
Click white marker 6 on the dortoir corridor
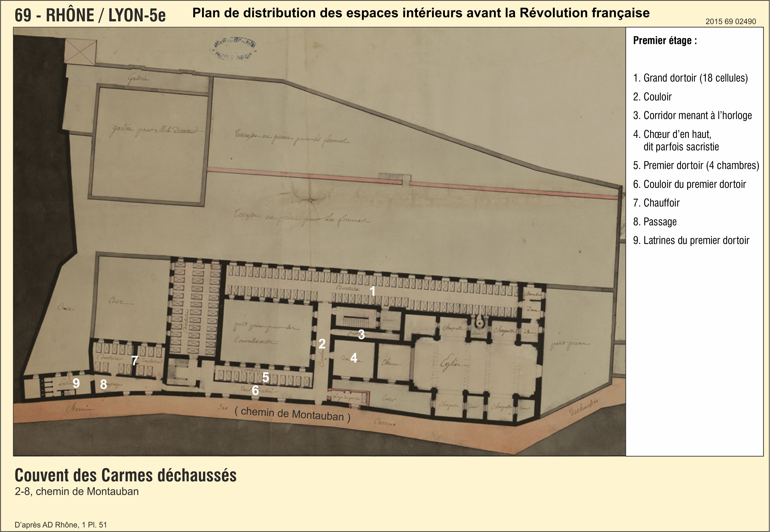click(x=256, y=390)
